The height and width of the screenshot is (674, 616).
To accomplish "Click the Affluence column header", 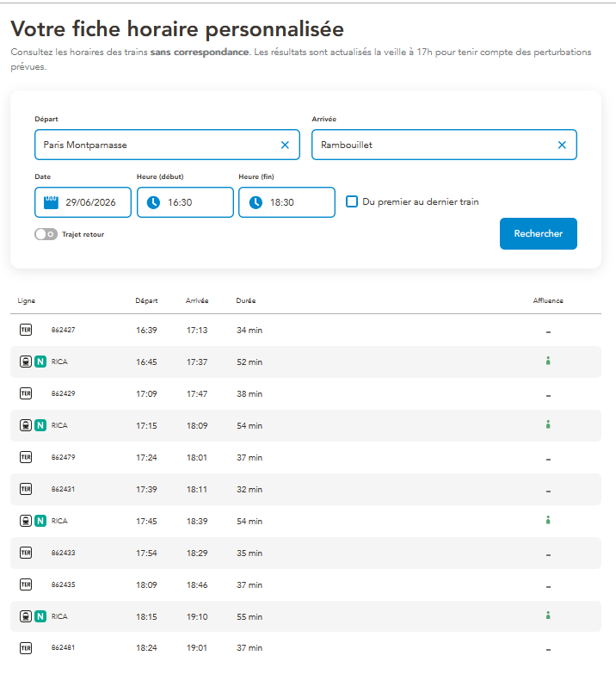I will pyautogui.click(x=548, y=300).
